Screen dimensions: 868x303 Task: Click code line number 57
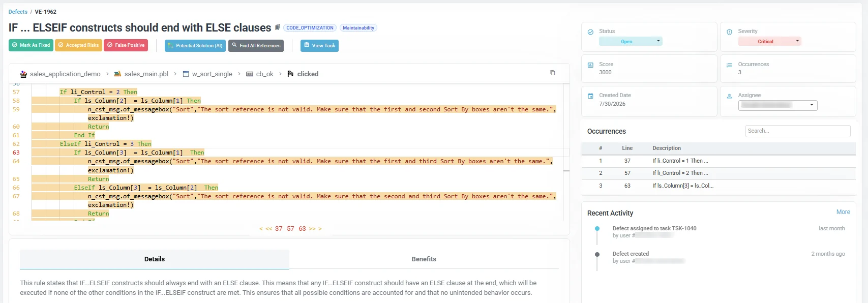(x=16, y=92)
